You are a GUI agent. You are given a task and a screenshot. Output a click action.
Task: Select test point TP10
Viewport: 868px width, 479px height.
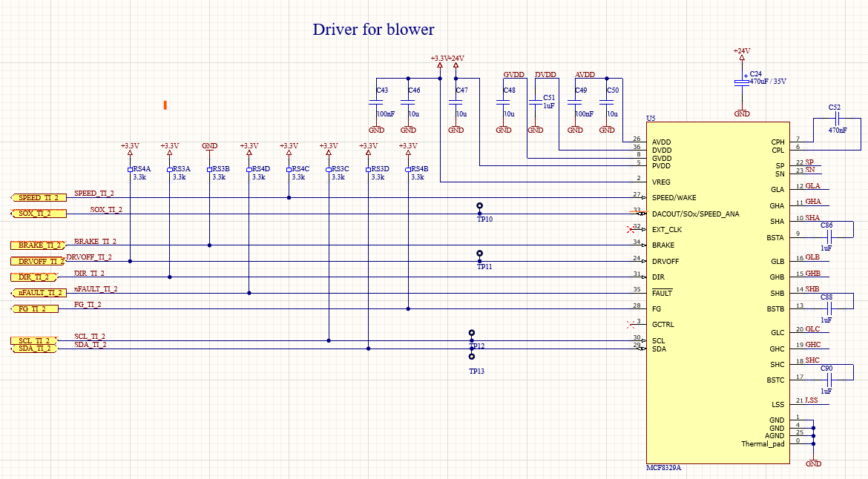(x=479, y=209)
